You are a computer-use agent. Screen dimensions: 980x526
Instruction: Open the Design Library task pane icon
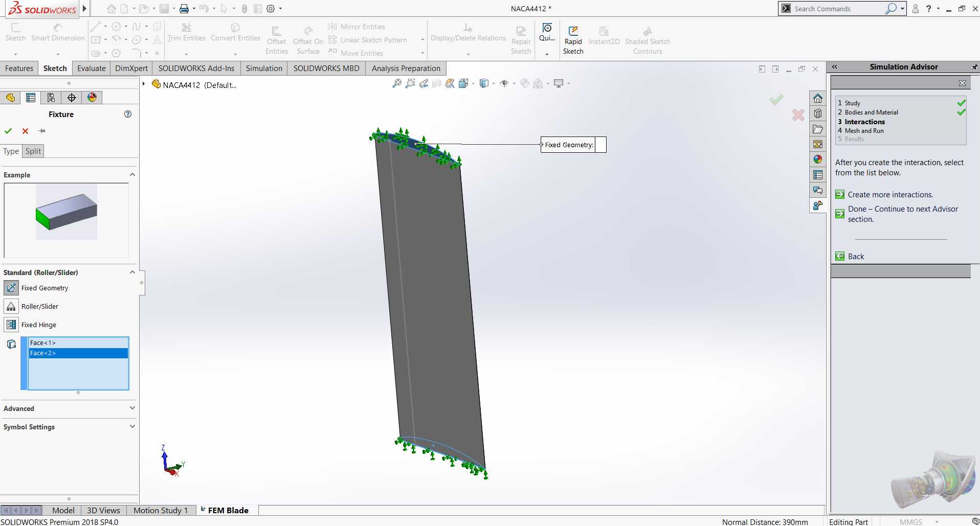[x=818, y=113]
